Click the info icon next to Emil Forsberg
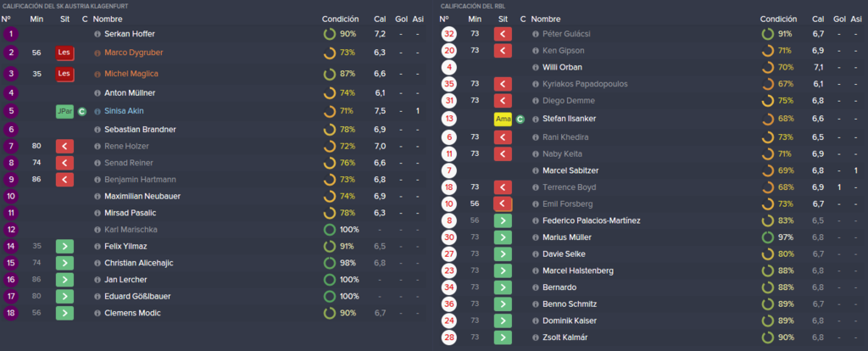The height and width of the screenshot is (351, 868). pos(536,203)
